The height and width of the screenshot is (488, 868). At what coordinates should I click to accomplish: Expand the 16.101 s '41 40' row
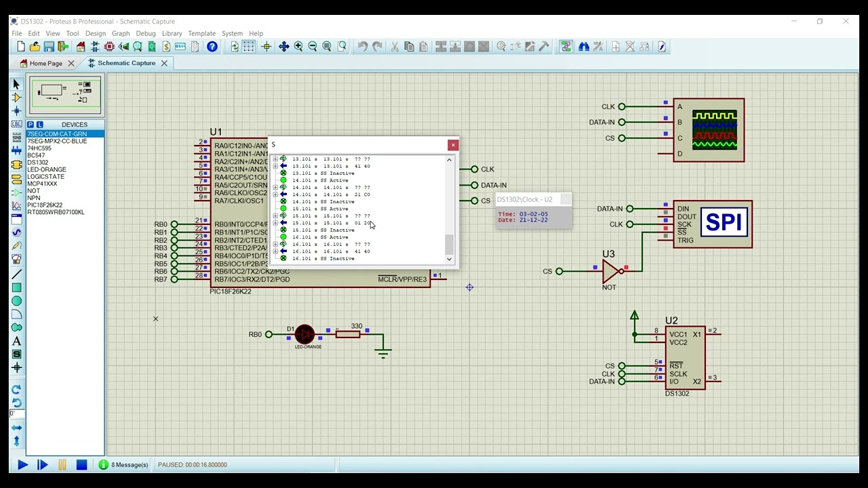pyautogui.click(x=275, y=251)
